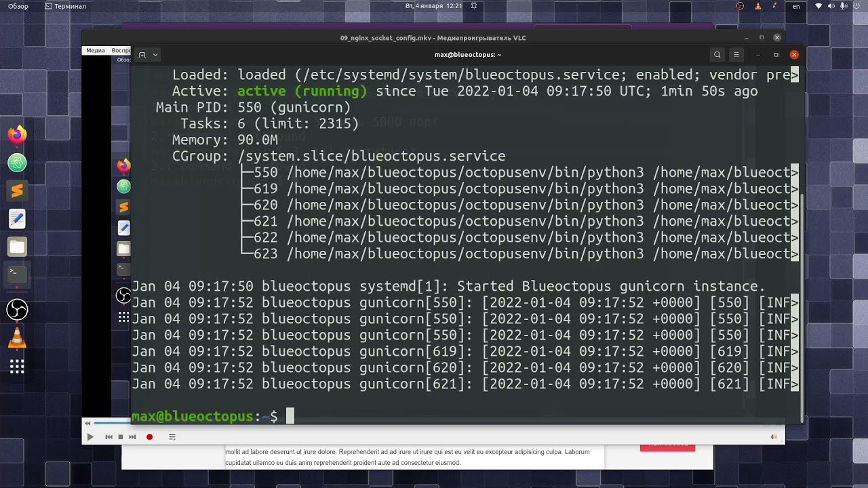The image size is (868, 488).
Task: Click the gunicorn[621] log line
Action: (465, 384)
